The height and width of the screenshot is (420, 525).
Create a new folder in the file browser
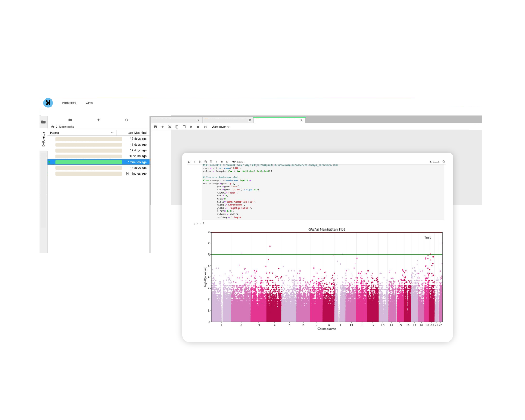(70, 119)
